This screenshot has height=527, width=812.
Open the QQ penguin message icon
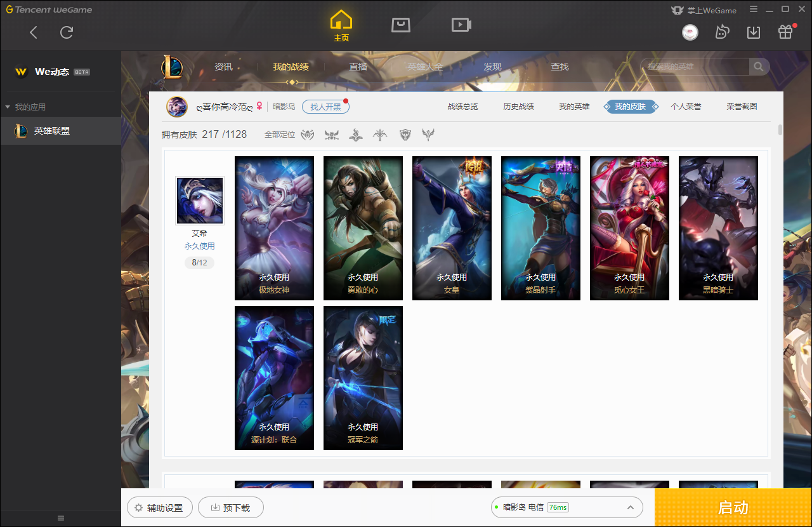coord(722,32)
